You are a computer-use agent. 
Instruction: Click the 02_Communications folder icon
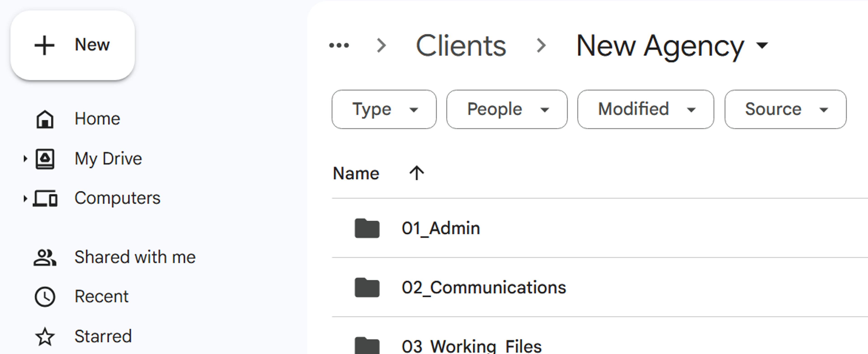[x=367, y=287]
